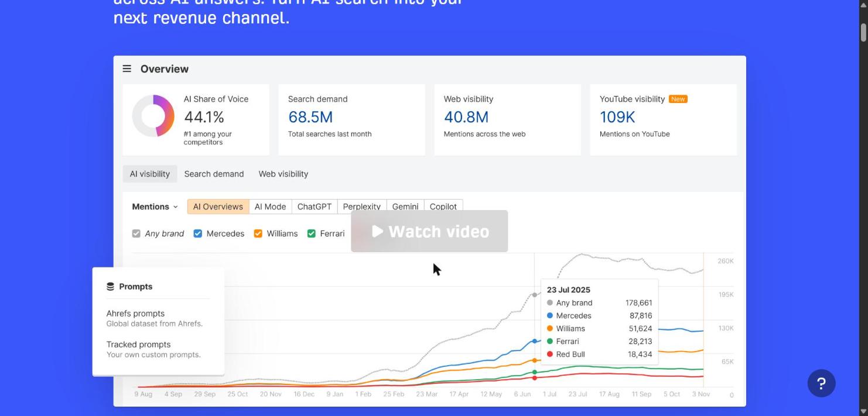Switch to the AI visibility tab

[149, 174]
